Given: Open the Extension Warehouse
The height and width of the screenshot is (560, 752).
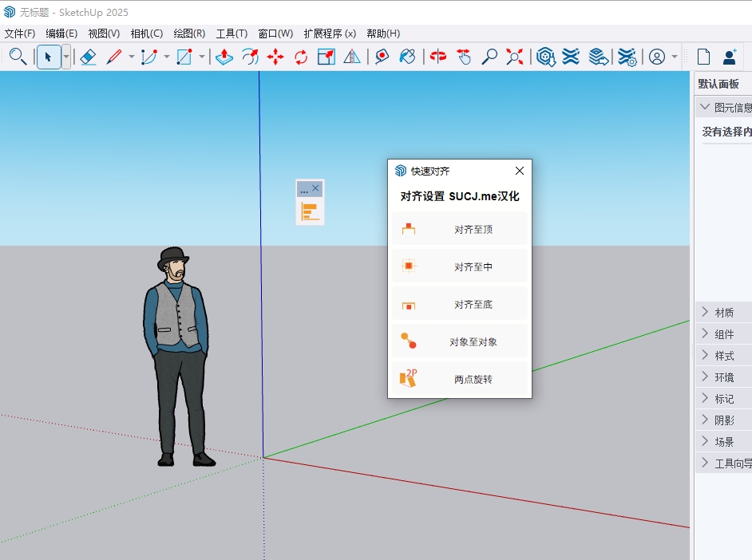Looking at the screenshot, I should pyautogui.click(x=571, y=57).
